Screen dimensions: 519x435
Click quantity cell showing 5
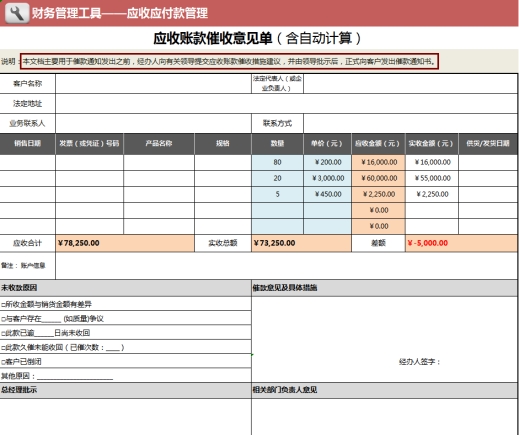[x=277, y=194]
